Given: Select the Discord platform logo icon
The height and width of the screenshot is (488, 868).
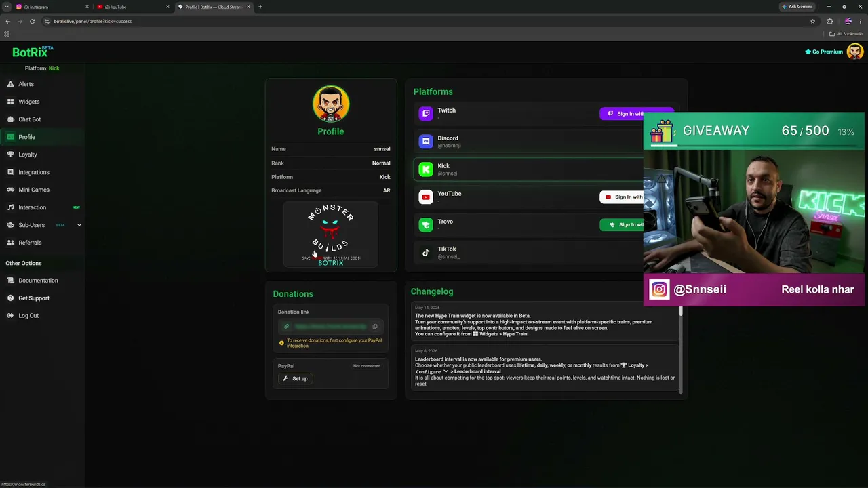Looking at the screenshot, I should [x=426, y=142].
